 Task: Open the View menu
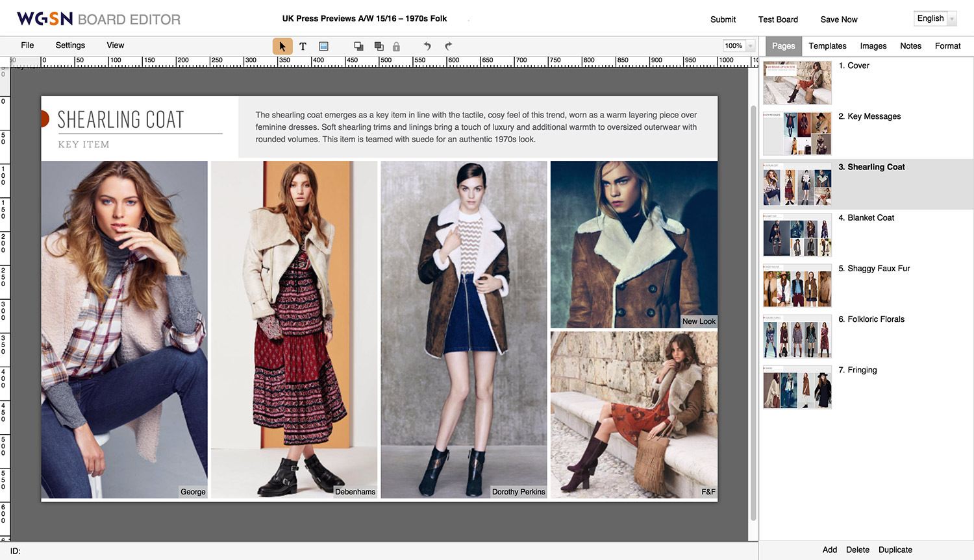click(115, 45)
